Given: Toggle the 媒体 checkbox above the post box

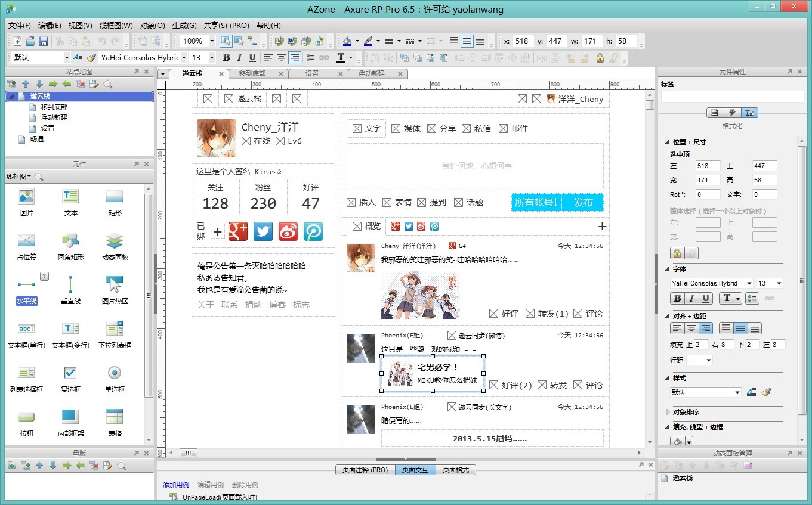Looking at the screenshot, I should (396, 129).
